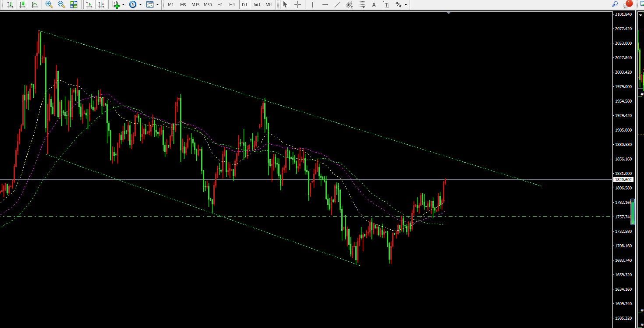Select the arrows drawing tool
This screenshot has width=644, height=328.
tap(398, 4)
